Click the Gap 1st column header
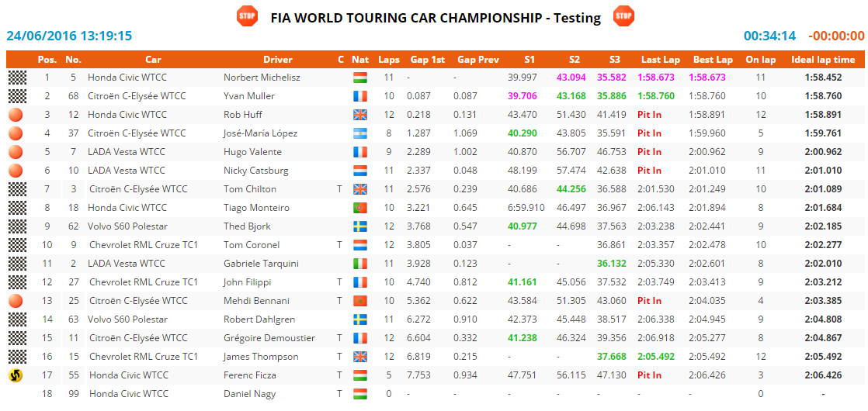868x411 pixels. click(x=428, y=60)
